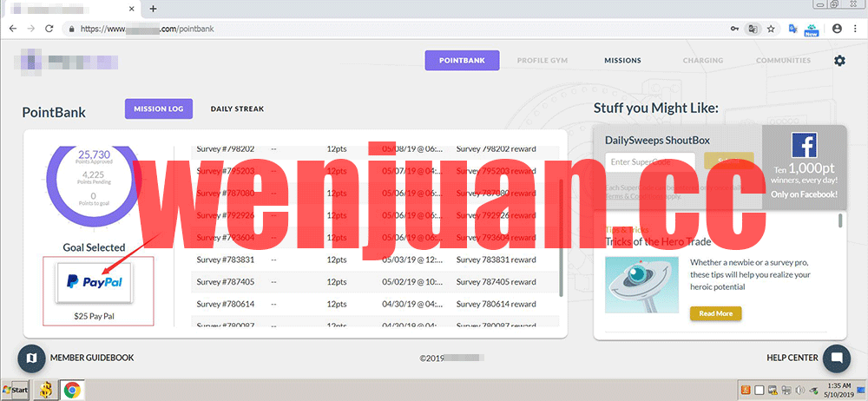Open the Communities navigation link
868x401 pixels.
783,61
